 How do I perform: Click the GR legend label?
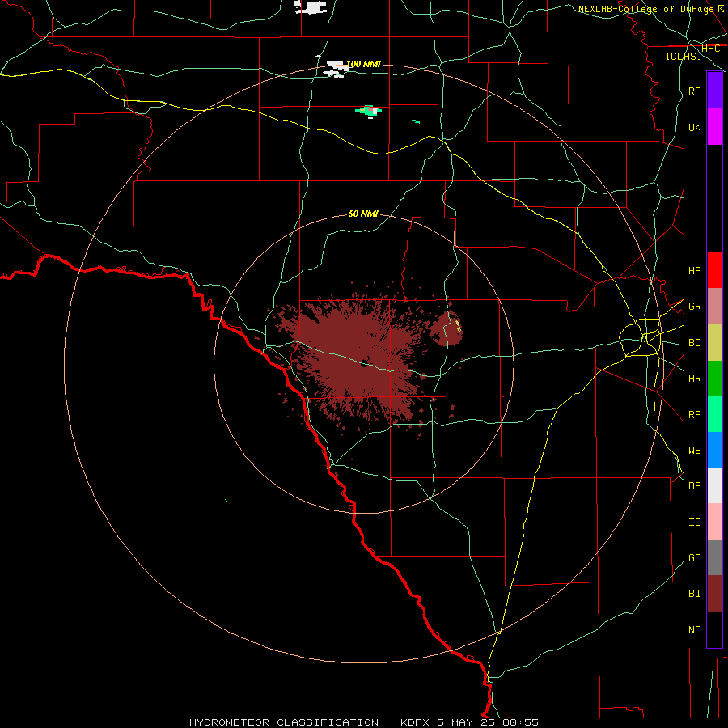coord(694,307)
